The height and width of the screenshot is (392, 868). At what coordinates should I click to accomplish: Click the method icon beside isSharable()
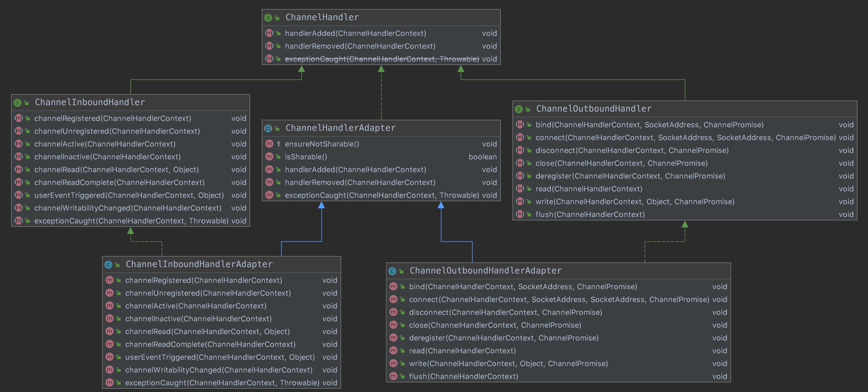point(269,157)
